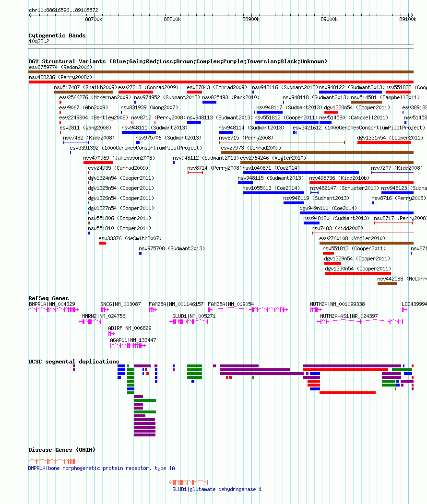Click the GLUD1|NM_005271 gene label
This screenshot has height=504, width=427.
pos(194,316)
